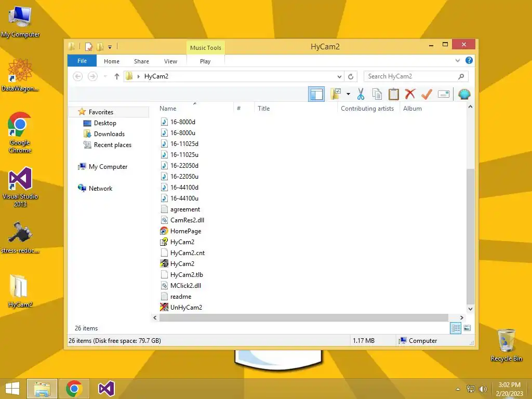532x399 pixels.
Task: Open the Home ribbon tab
Action: (112, 61)
